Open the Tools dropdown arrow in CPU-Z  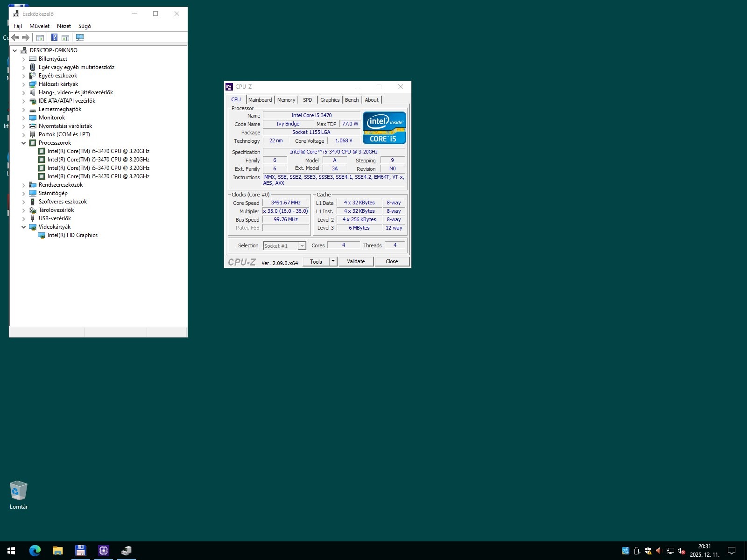pos(333,261)
